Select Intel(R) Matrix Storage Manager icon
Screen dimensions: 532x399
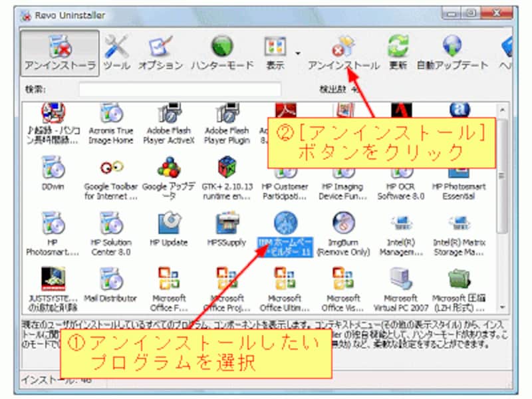pos(459,223)
